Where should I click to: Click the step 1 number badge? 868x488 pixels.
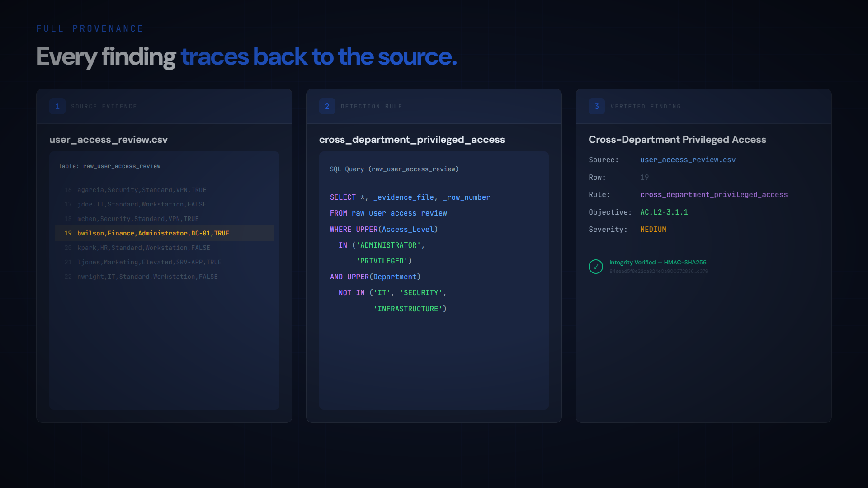coord(57,107)
